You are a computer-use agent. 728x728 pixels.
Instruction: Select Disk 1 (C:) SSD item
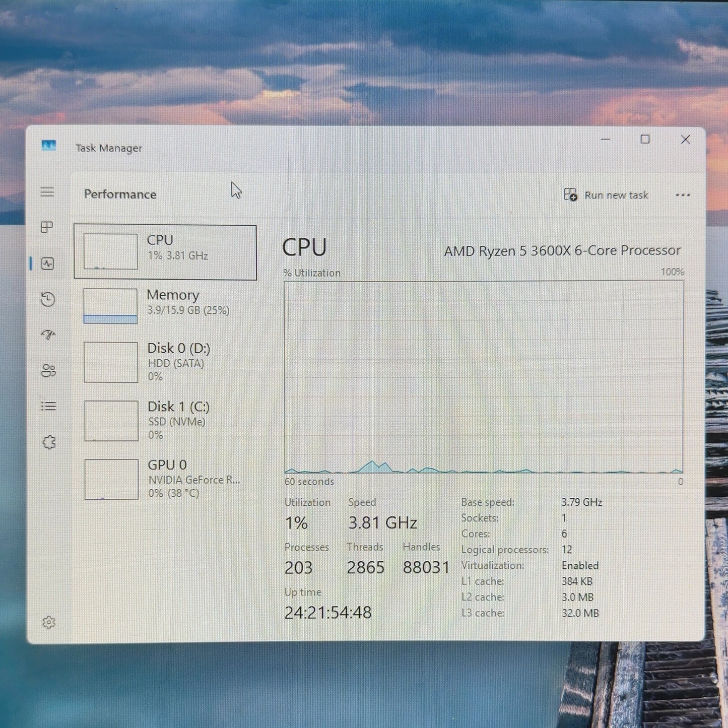click(165, 421)
